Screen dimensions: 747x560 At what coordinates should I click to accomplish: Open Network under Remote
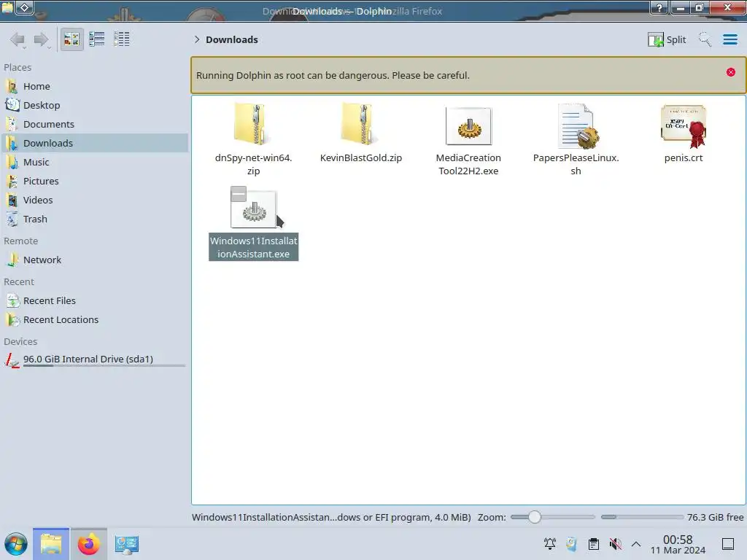(94, 260)
